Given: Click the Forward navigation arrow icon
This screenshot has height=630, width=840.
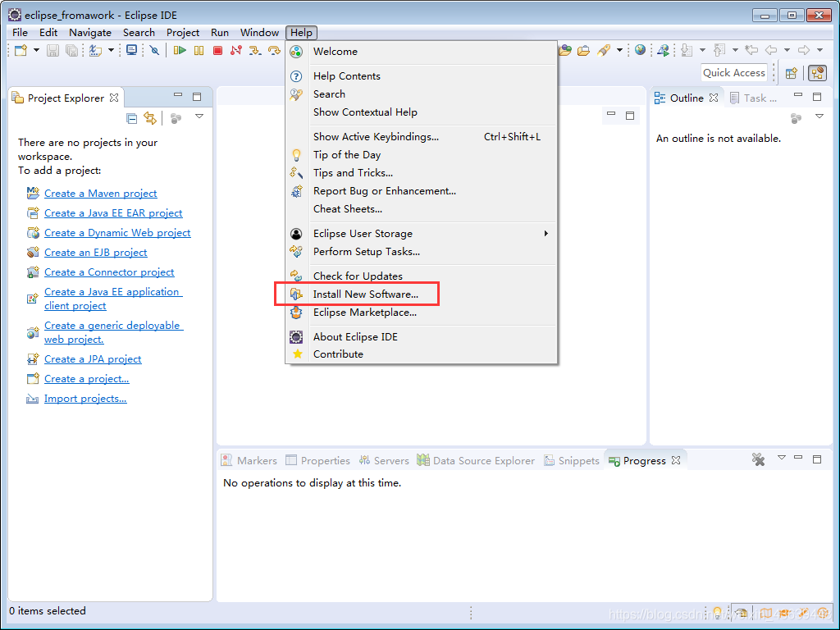Looking at the screenshot, I should coord(804,50).
